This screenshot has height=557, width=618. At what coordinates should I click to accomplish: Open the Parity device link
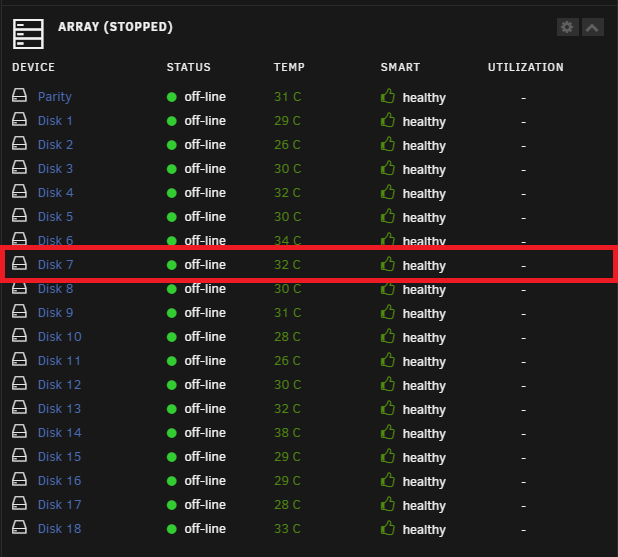point(55,97)
